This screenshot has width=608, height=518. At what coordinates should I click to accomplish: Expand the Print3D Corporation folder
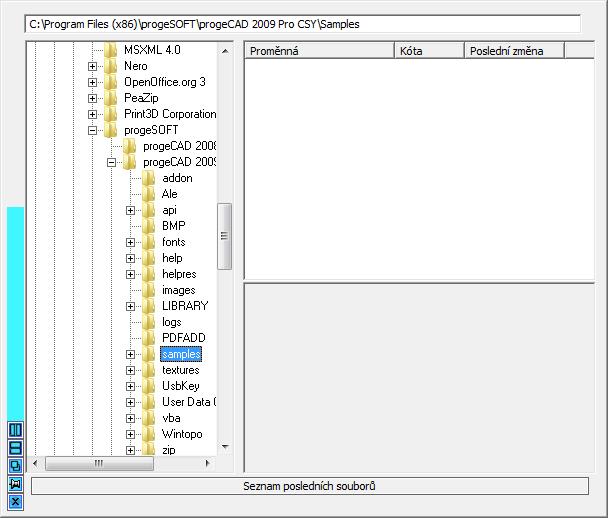coord(92,114)
